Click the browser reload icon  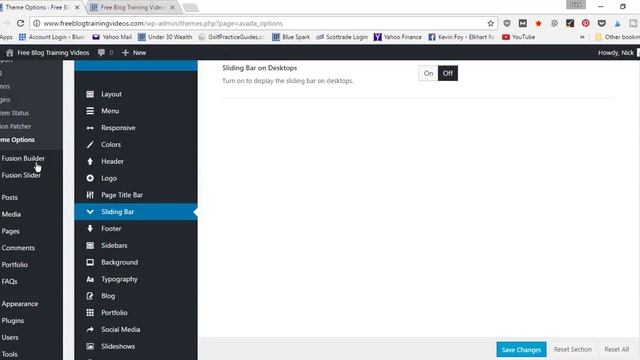[20, 23]
